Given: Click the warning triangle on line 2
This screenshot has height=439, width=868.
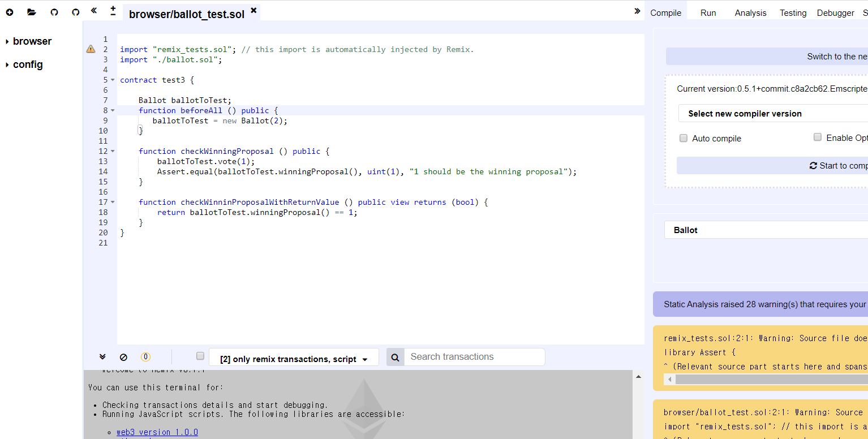Looking at the screenshot, I should tap(91, 49).
